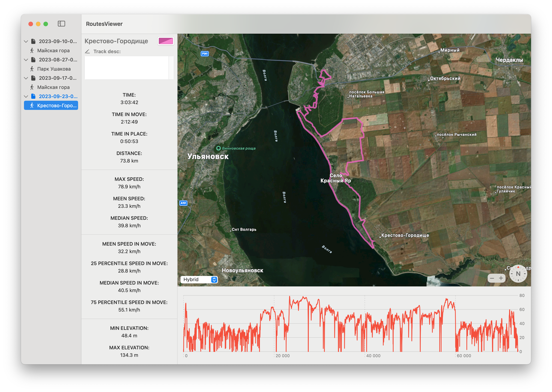This screenshot has height=392, width=552.
Task: Click the MIN ELEVATION value 48.4 m
Action: coord(129,335)
